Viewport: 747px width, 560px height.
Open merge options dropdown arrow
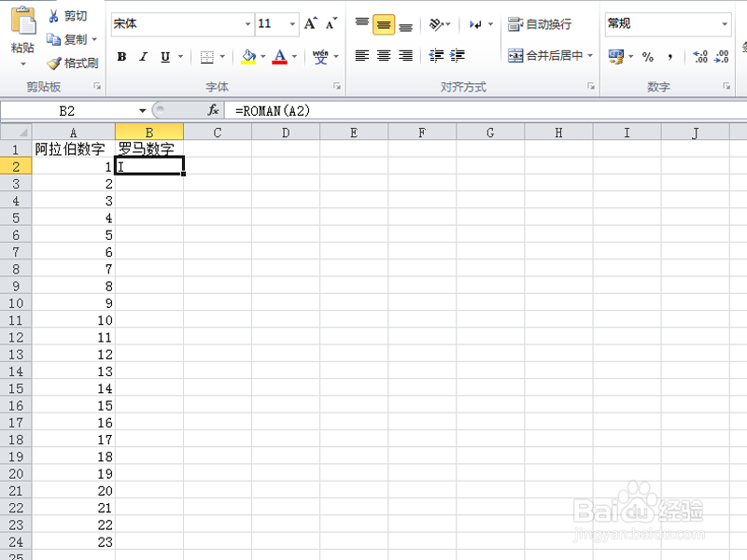pyautogui.click(x=590, y=55)
